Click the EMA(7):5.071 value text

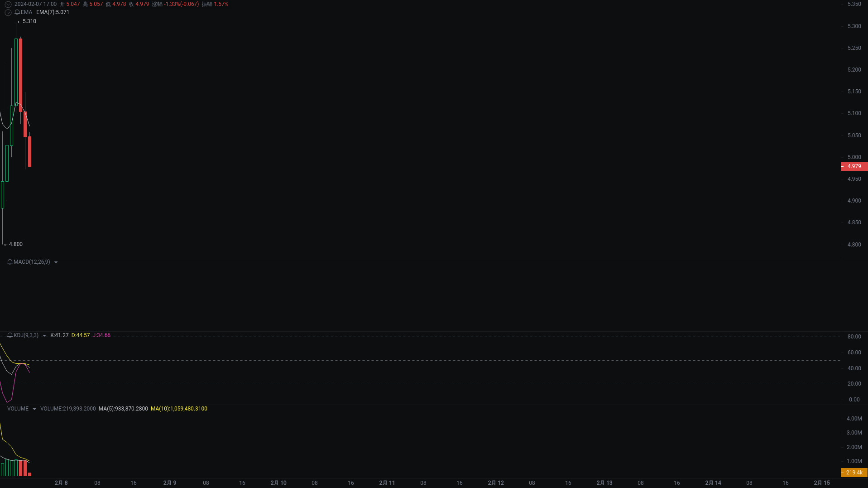coord(52,12)
